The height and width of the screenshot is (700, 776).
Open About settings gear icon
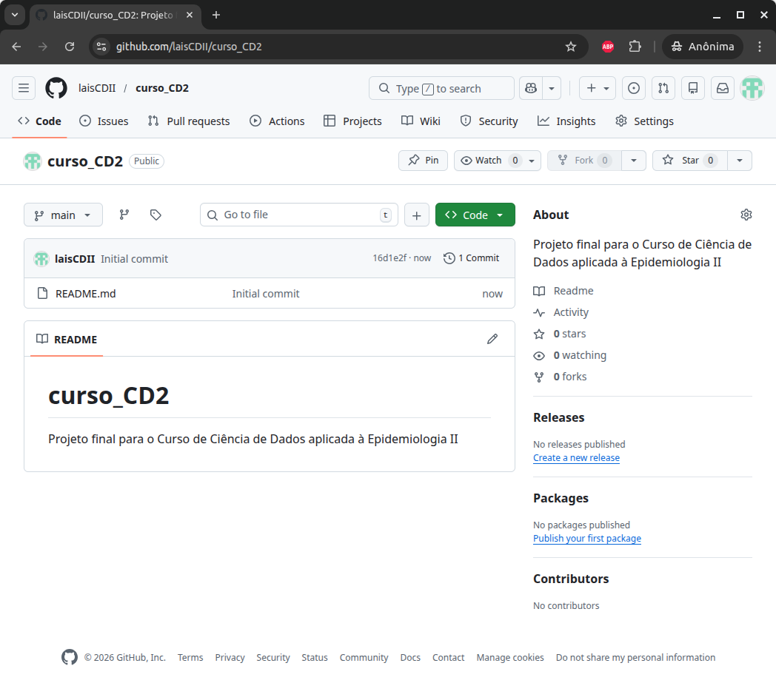click(x=746, y=215)
